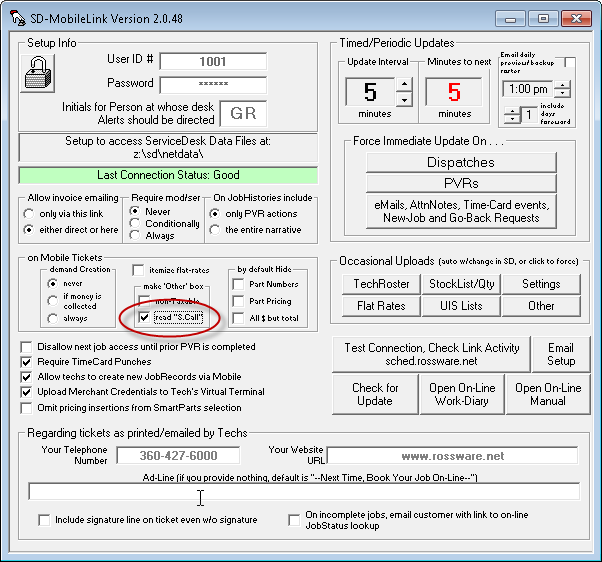The width and height of the screenshot is (602, 562).
Task: Open the On-Line Manual
Action: point(547,394)
